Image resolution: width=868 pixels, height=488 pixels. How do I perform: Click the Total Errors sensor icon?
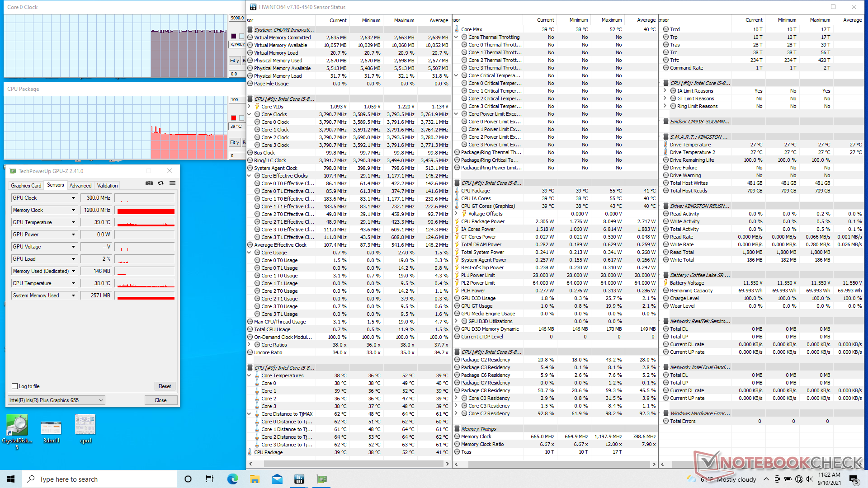point(666,421)
